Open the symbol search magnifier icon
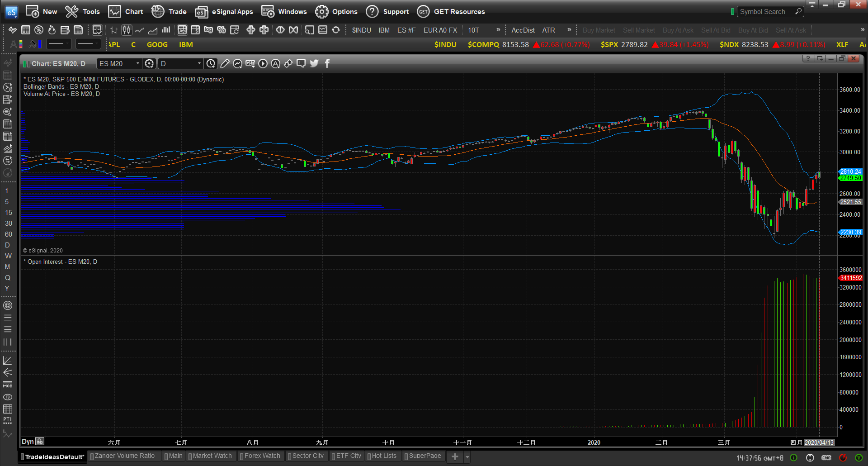This screenshot has height=466, width=868. click(798, 12)
